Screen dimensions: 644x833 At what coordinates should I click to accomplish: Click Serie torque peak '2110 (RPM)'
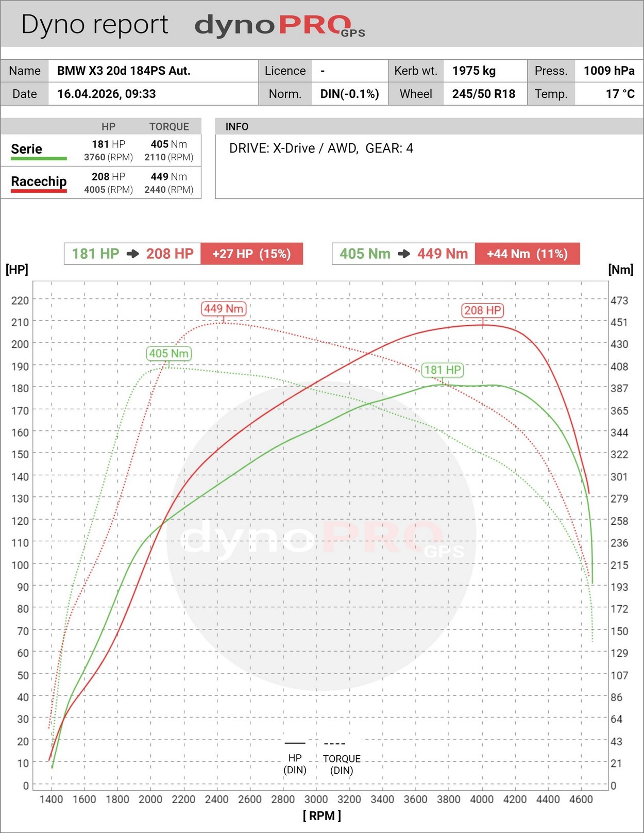point(169,157)
